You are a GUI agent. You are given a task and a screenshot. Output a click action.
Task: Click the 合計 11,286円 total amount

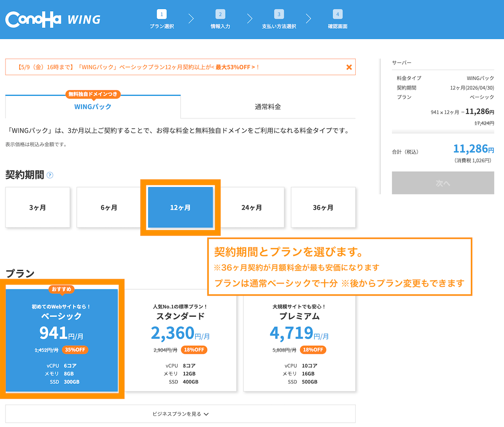point(474,149)
